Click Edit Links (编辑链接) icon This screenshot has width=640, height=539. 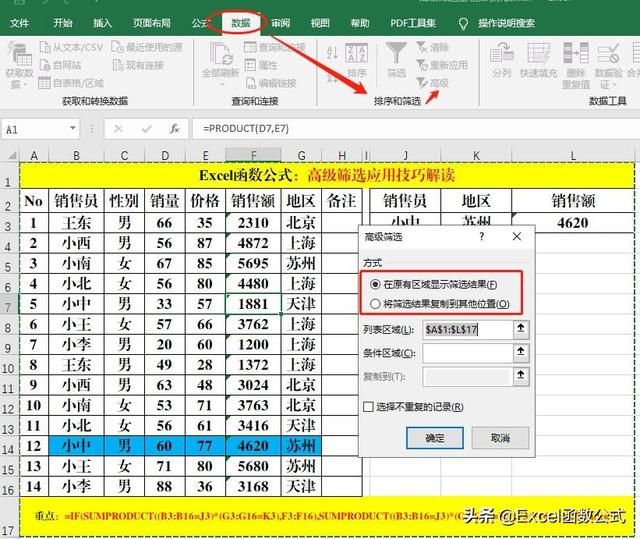click(x=251, y=83)
